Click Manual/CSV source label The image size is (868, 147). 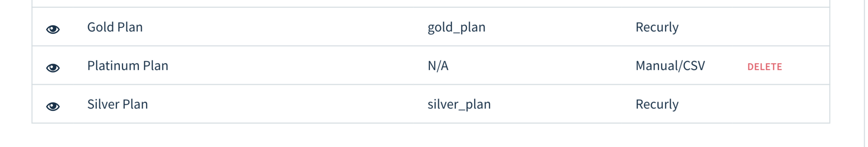click(x=670, y=66)
